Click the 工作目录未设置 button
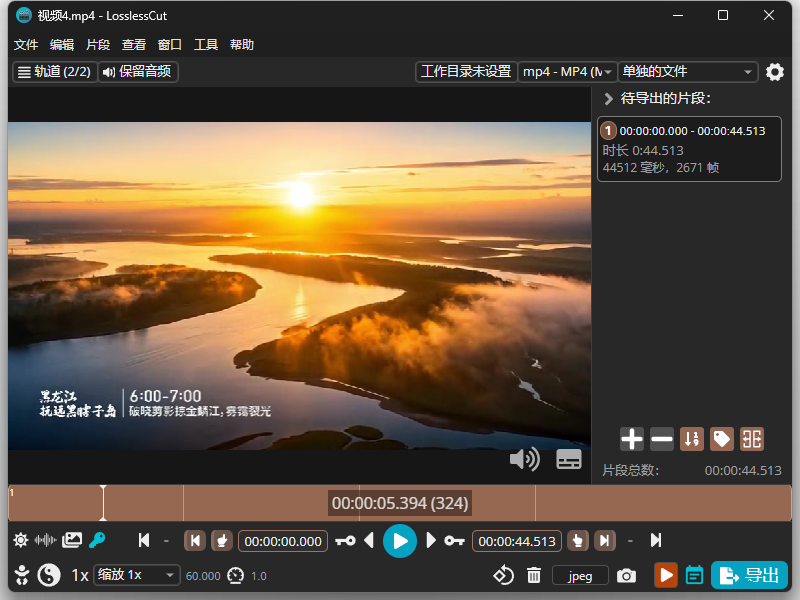The image size is (800, 600). pos(466,71)
